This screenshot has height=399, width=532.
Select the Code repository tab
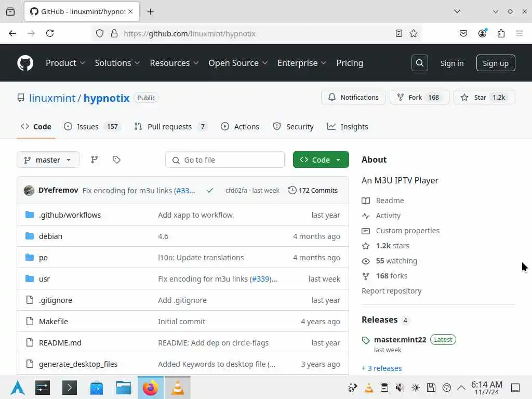36,127
